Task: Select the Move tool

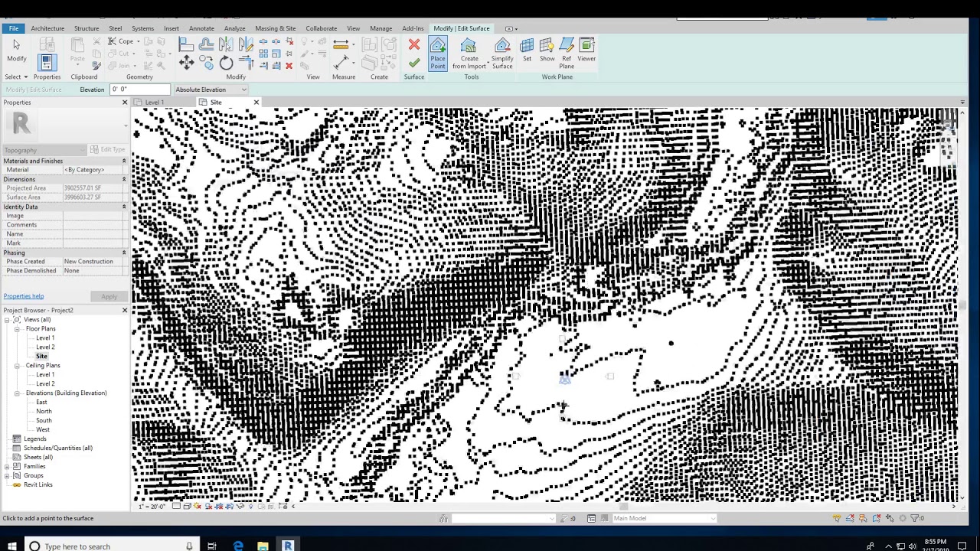Action: [x=186, y=64]
